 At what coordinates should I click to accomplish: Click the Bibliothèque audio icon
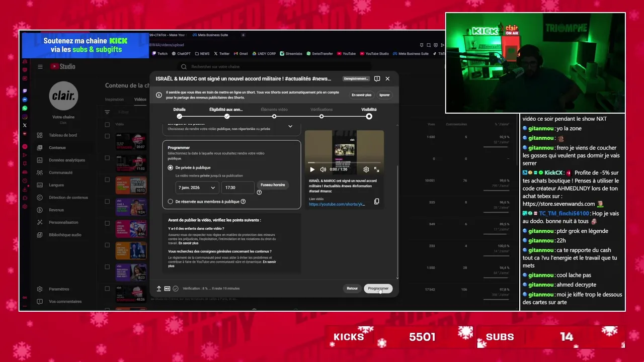(40, 235)
